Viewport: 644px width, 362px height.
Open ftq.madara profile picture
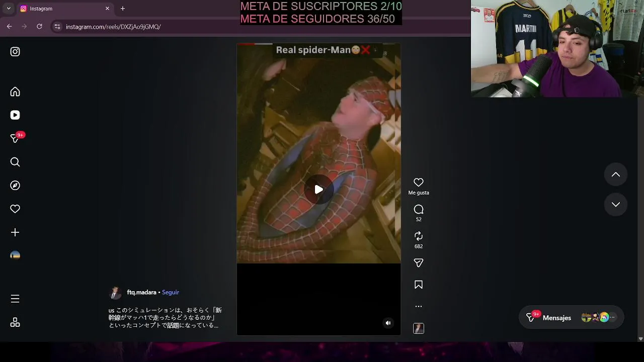click(115, 293)
